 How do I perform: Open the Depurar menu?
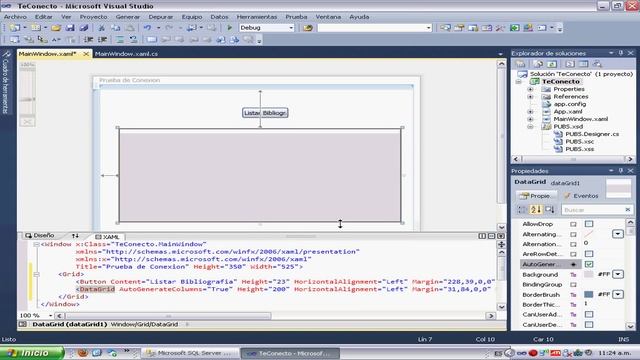pyautogui.click(x=160, y=17)
